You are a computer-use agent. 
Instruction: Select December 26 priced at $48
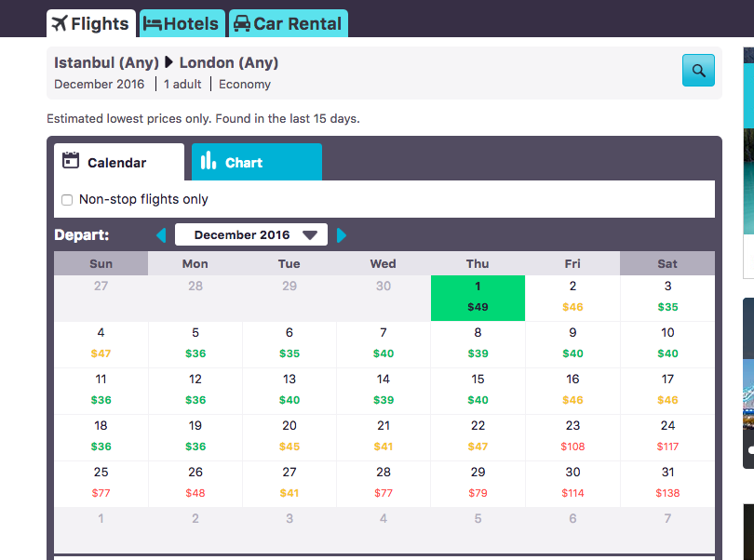(195, 483)
